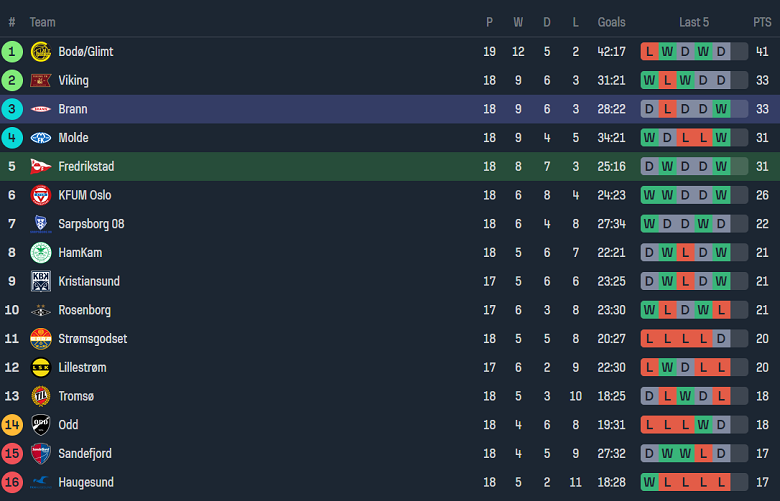
Task: Click the Strømsgodset club crest
Action: (x=41, y=339)
